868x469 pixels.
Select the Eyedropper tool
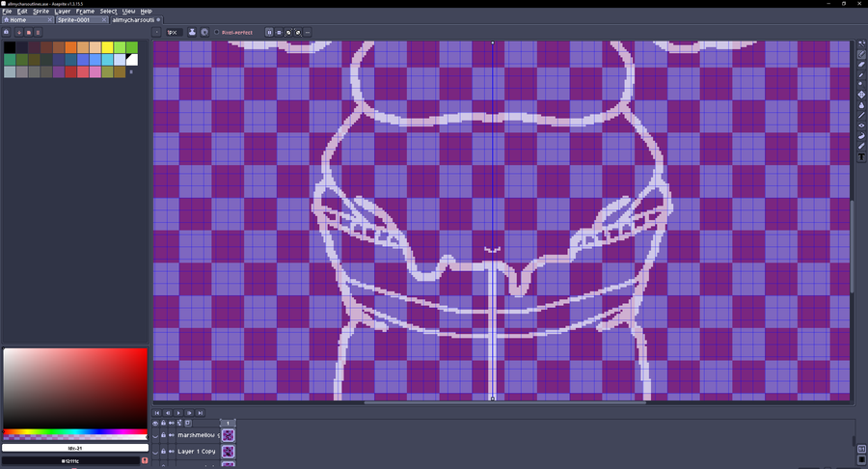click(x=861, y=74)
